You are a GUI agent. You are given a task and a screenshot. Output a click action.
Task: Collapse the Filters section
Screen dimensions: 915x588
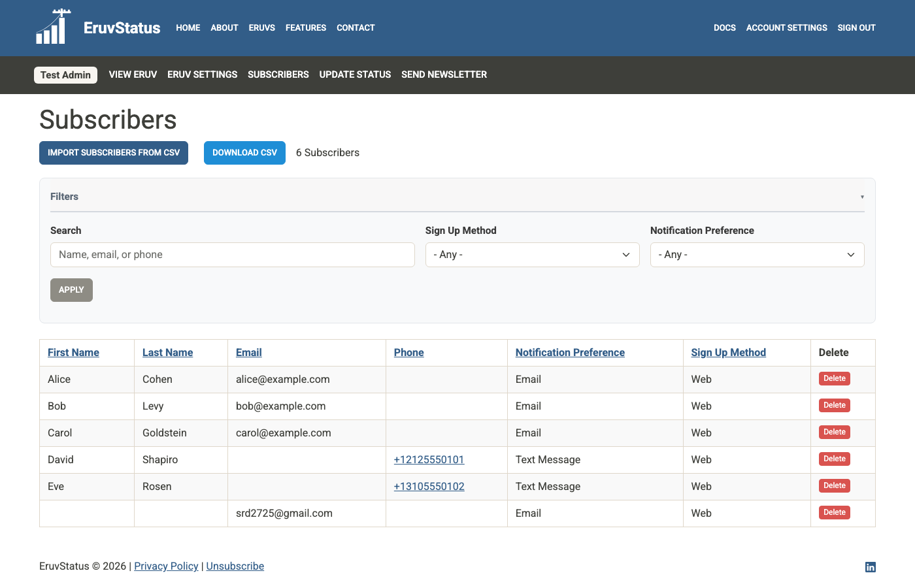coord(861,197)
